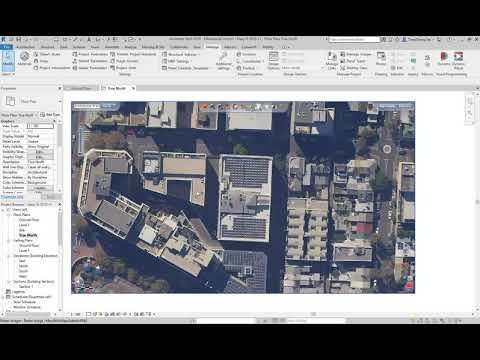This screenshot has height=360, width=480.
Task: Open Additional Settings dropdown
Action: [224, 61]
